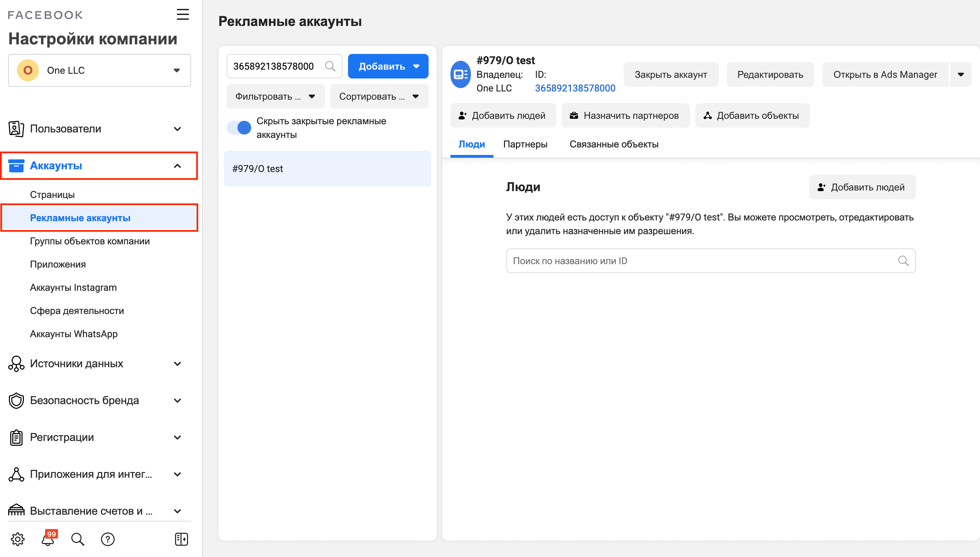
Task: Open the Сортировать dropdown
Action: click(x=379, y=96)
